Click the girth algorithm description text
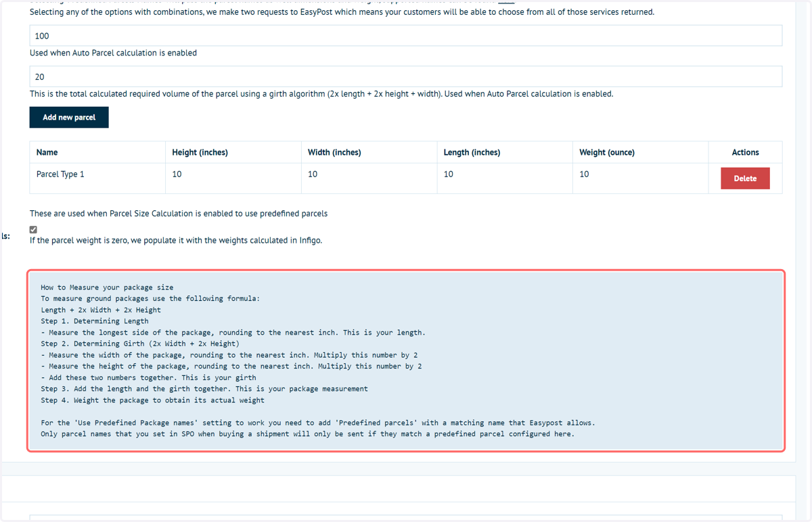The height and width of the screenshot is (522, 812). coord(321,94)
